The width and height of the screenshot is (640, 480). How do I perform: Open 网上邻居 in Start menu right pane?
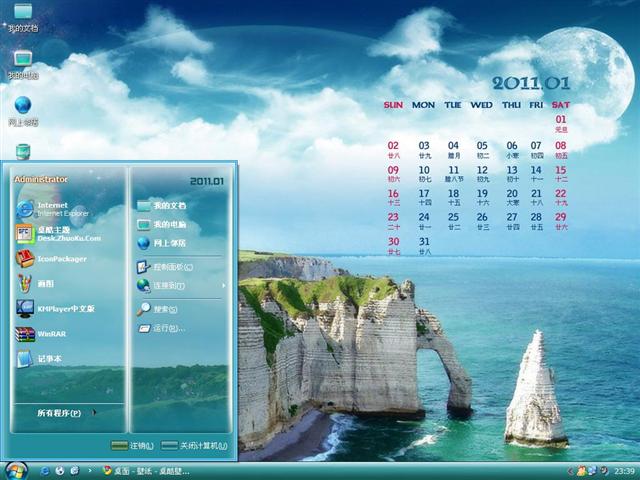(162, 243)
